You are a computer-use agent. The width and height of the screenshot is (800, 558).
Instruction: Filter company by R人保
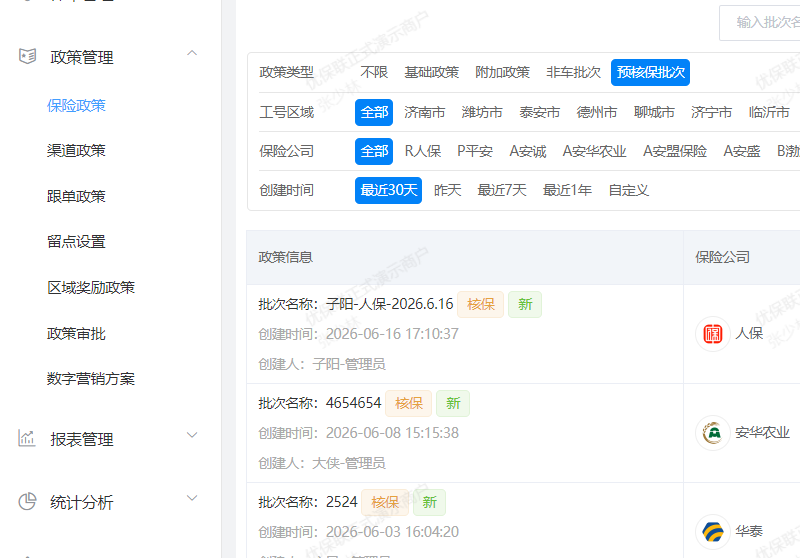click(423, 151)
